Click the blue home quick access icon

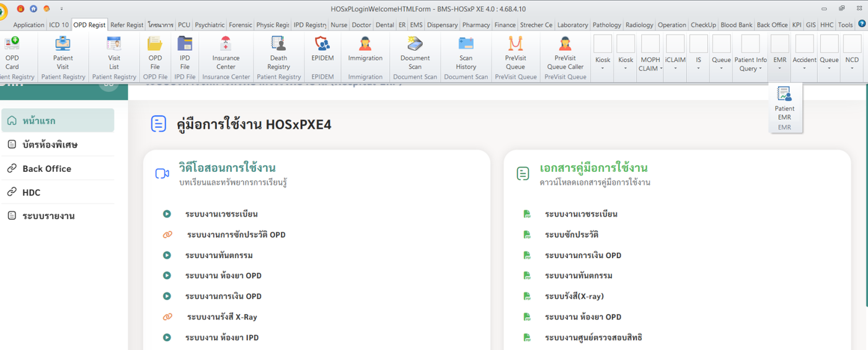33,9
